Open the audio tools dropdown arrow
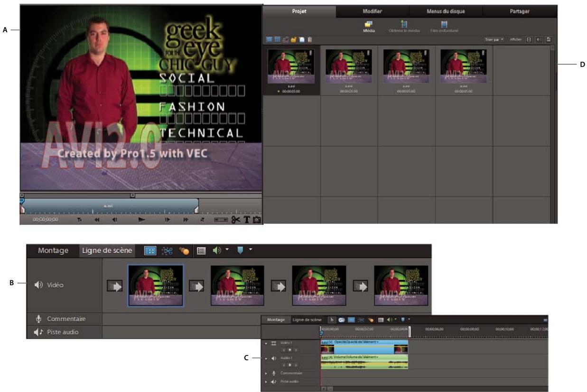 [226, 249]
